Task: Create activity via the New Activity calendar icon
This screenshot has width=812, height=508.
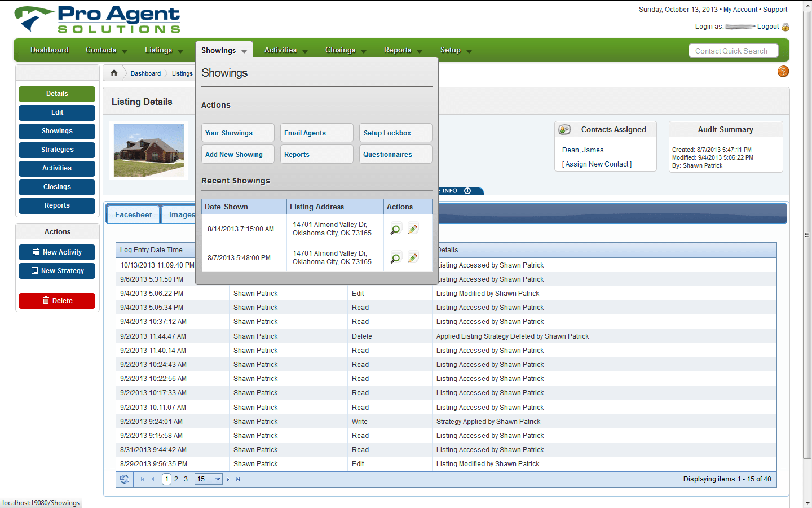Action: tap(36, 252)
